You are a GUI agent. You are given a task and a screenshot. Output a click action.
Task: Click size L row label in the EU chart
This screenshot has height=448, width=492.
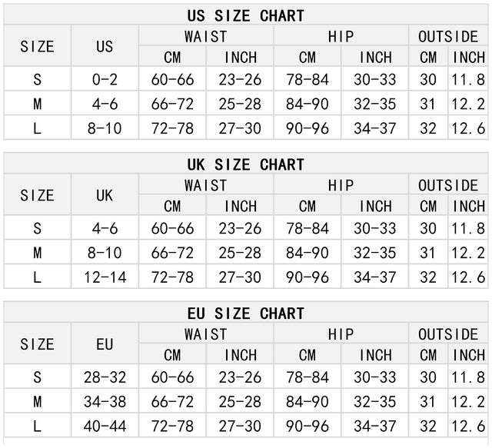pyautogui.click(x=37, y=426)
